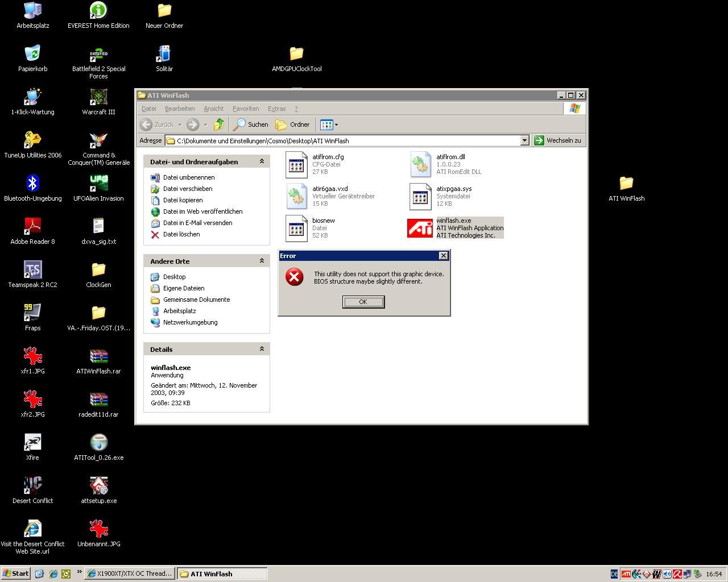Select the winflash.exe ATI icon
The width and height of the screenshot is (728, 582).
click(420, 228)
